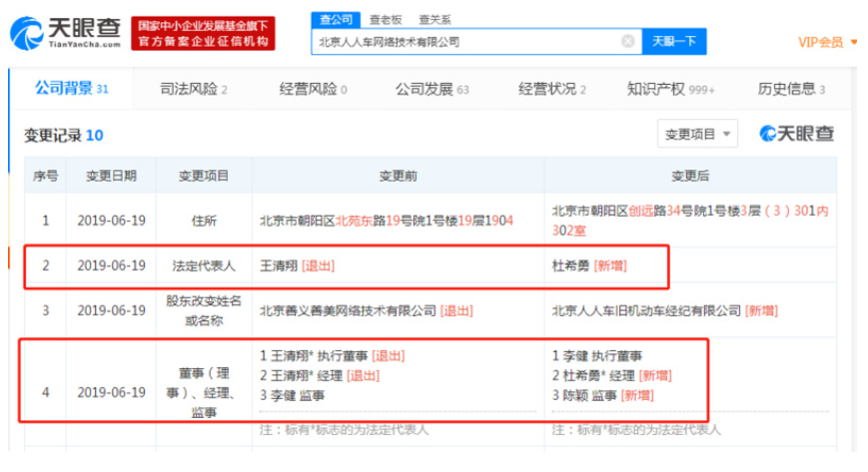
Task: Click the 法定代表人 change item cell
Action: (204, 265)
